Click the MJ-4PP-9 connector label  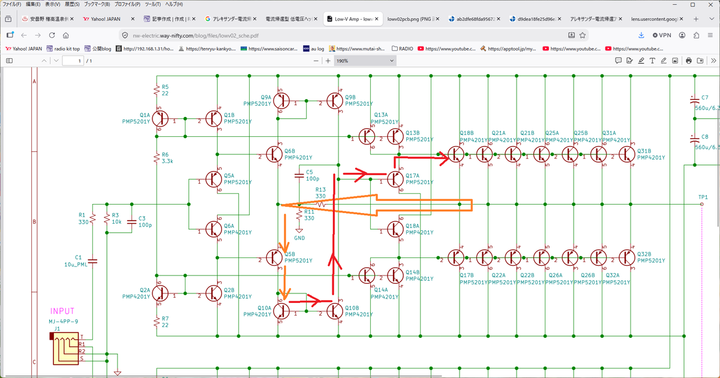click(x=63, y=322)
